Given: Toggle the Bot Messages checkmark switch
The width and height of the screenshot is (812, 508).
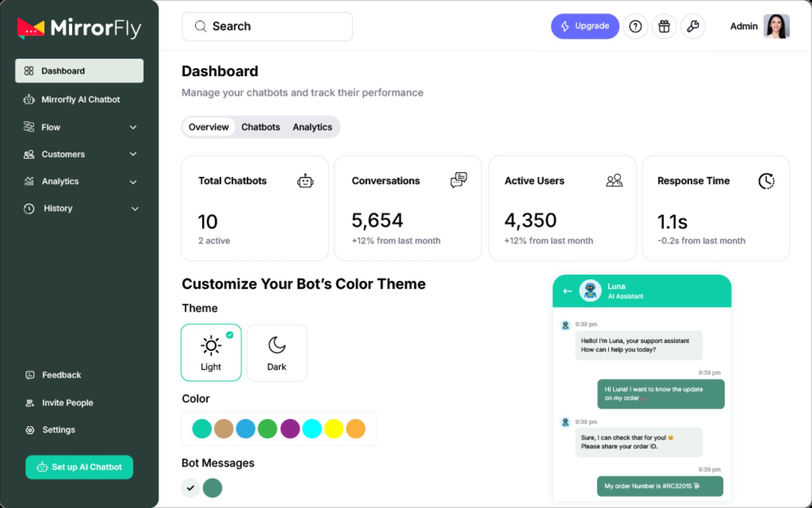Looking at the screenshot, I should (x=190, y=488).
